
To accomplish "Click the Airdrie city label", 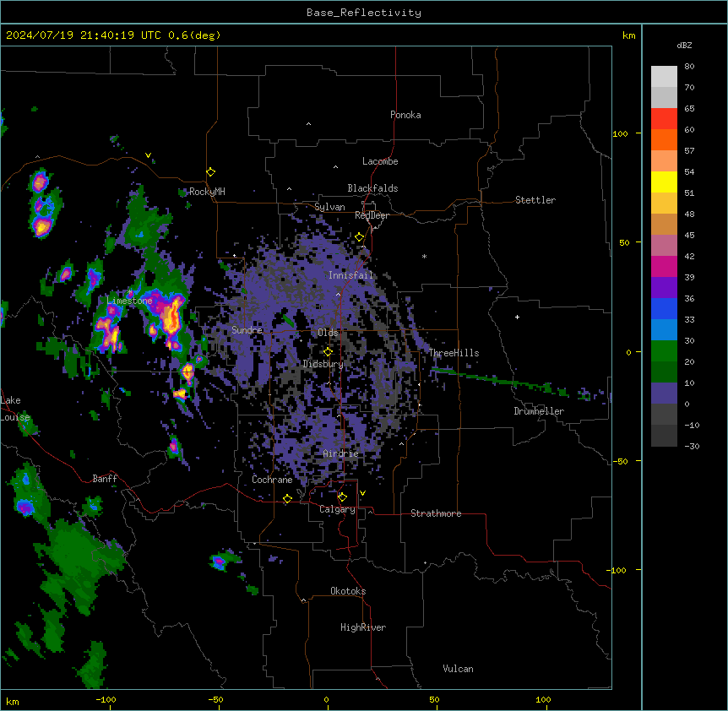I will (x=340, y=453).
